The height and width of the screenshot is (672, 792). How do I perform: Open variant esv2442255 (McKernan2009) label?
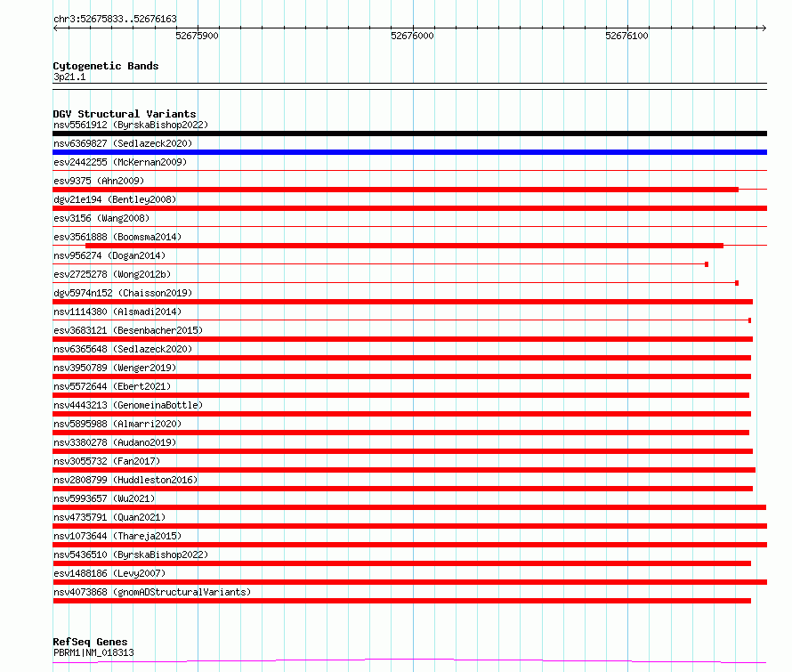(x=120, y=162)
